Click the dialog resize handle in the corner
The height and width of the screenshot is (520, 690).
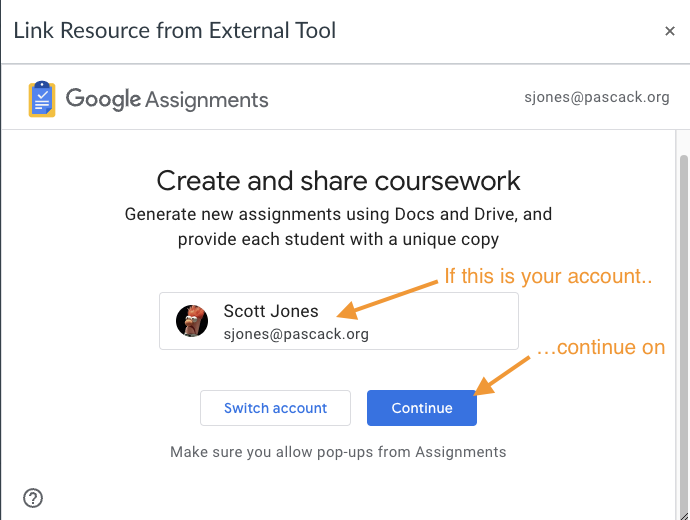point(684,515)
